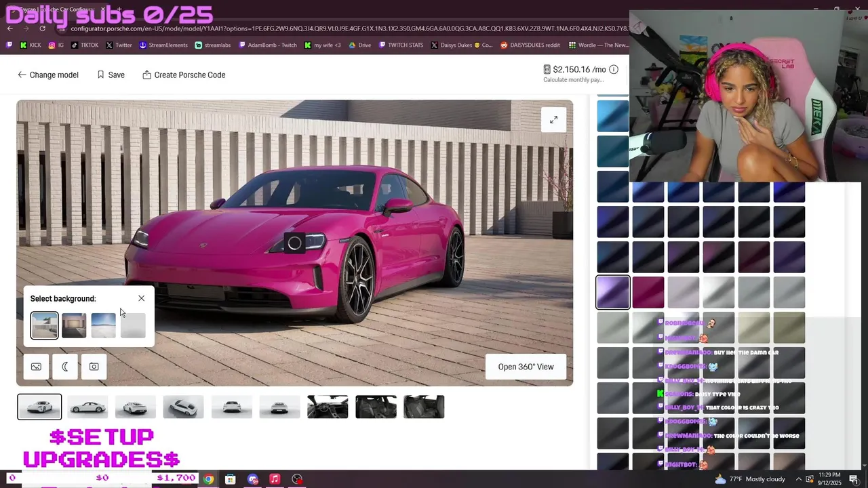The height and width of the screenshot is (488, 868).
Task: Open the clock showing 11:29 PM
Action: (x=829, y=479)
